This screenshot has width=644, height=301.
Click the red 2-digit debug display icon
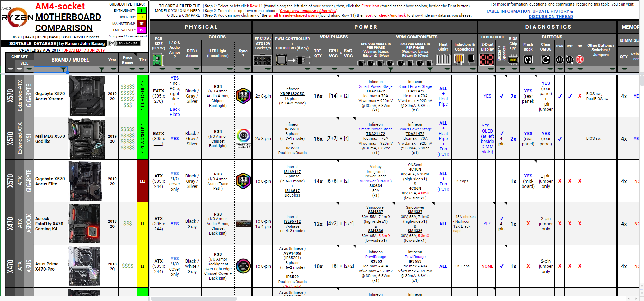(487, 60)
